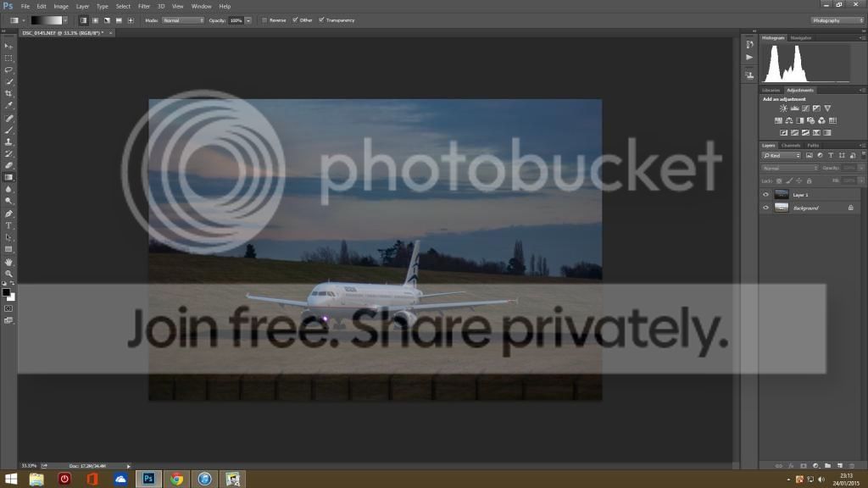Open the gradient Mode dropdown

pos(183,19)
